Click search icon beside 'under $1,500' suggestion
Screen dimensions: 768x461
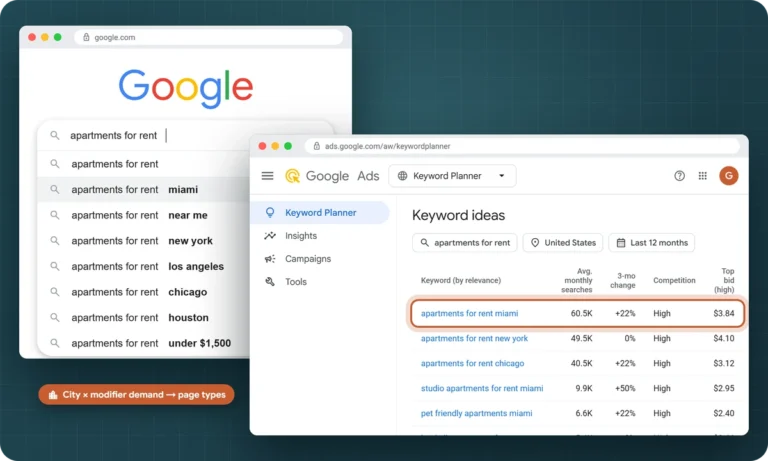point(55,343)
